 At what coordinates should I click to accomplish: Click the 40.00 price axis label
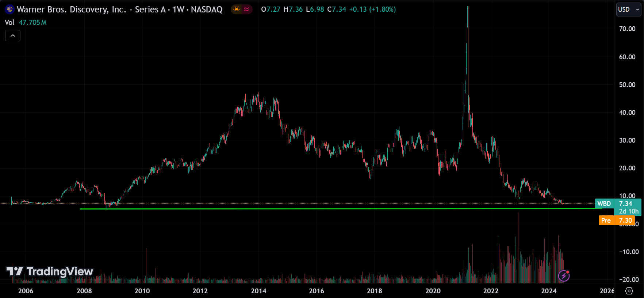(x=627, y=113)
